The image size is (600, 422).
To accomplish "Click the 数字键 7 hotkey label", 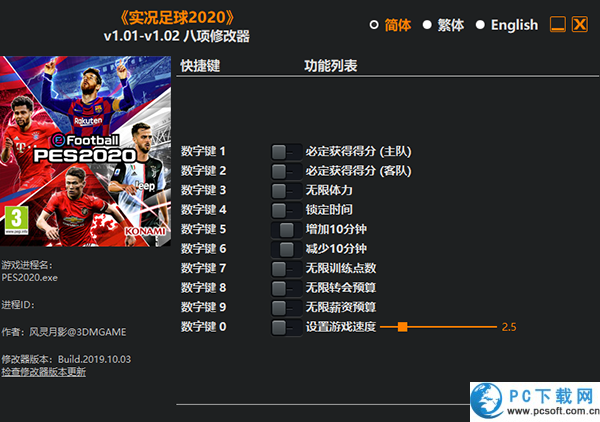I will [203, 269].
